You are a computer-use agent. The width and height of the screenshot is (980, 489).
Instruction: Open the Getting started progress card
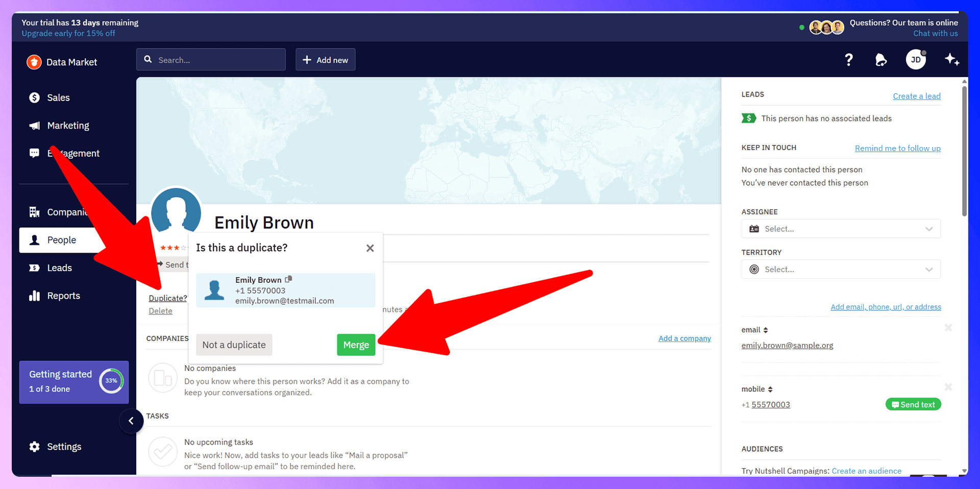[x=74, y=382]
